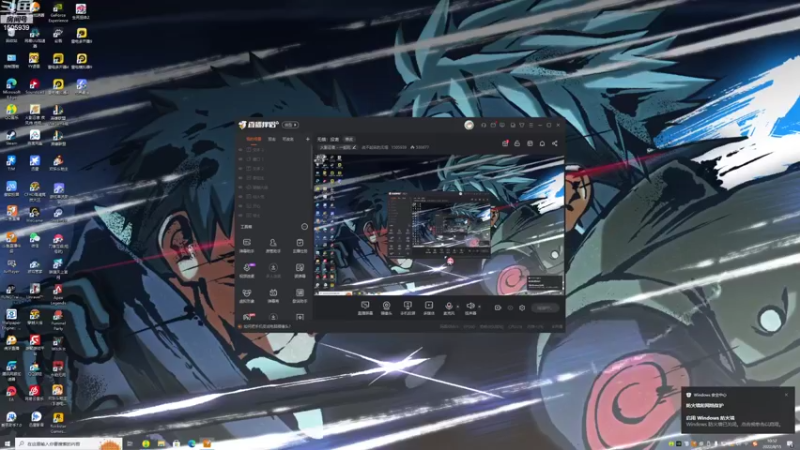Open the Windows Start menu

click(7, 444)
